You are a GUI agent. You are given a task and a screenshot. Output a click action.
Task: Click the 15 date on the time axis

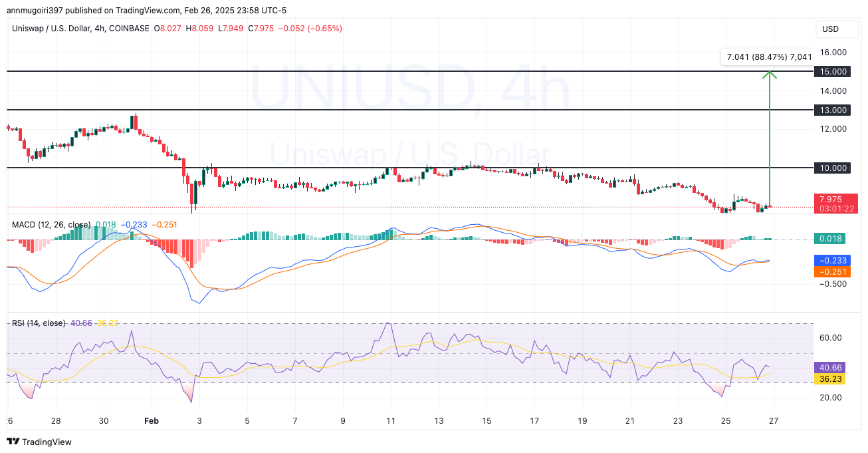pos(487,420)
